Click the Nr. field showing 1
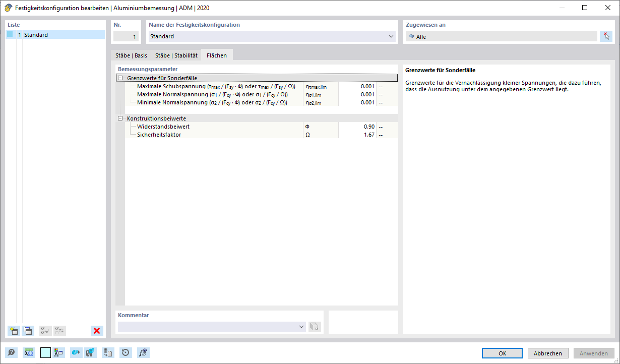 point(126,36)
